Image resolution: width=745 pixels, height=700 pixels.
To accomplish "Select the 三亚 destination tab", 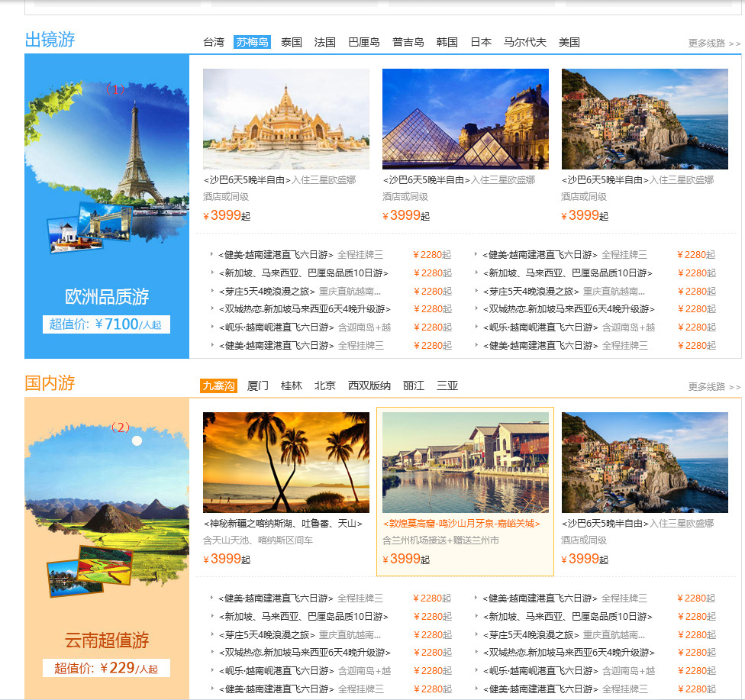I will tap(447, 386).
